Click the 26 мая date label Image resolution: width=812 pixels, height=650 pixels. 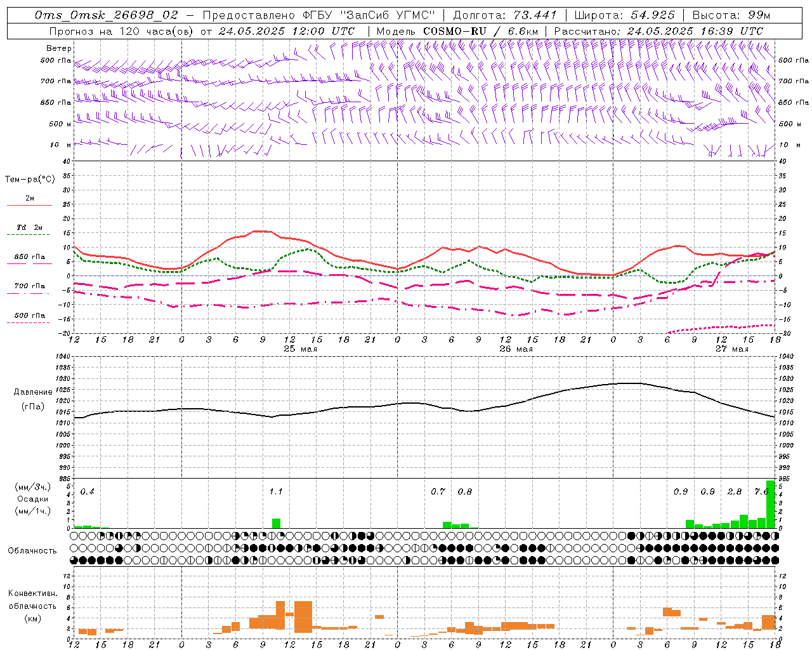tap(516, 349)
